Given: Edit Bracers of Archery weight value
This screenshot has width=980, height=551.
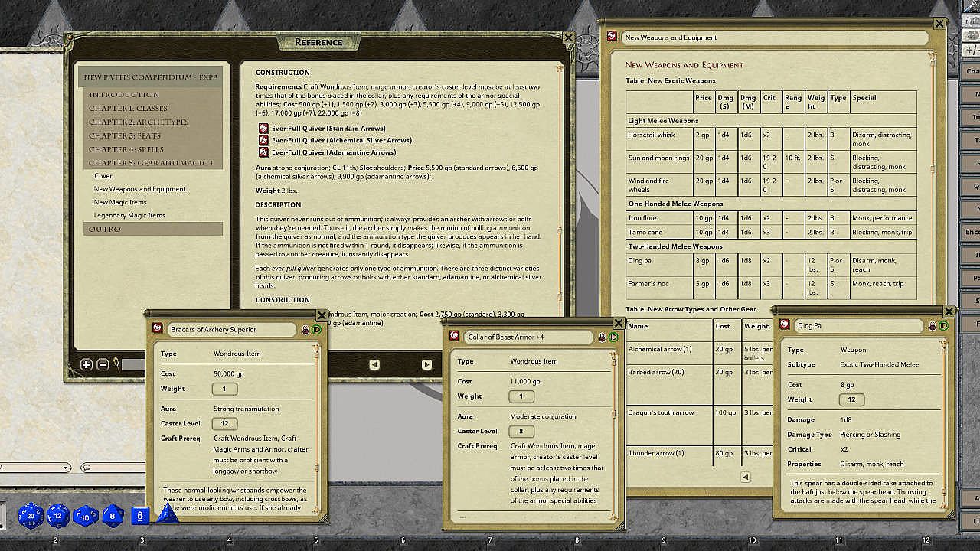Looking at the screenshot, I should pos(224,389).
